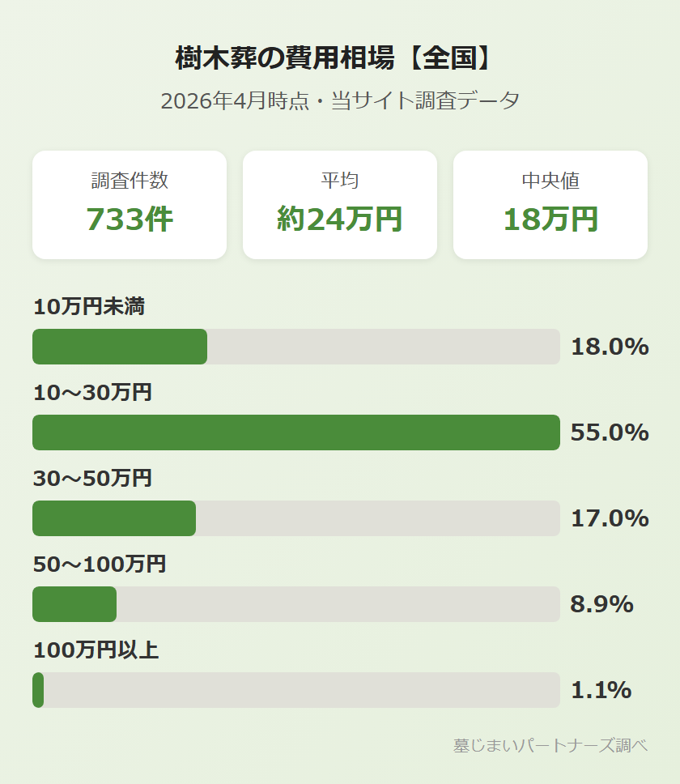Click the 樹木葬の費用相場【全国】 title
This screenshot has width=680, height=784.
pos(339,58)
